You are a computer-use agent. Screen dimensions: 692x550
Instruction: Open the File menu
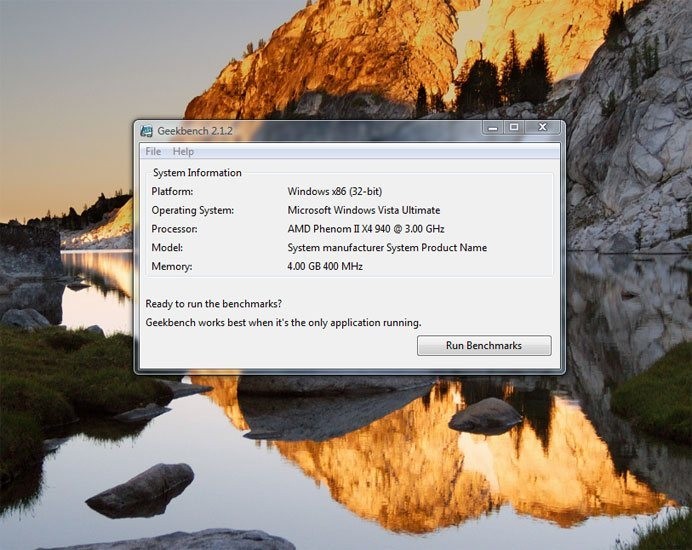pyautogui.click(x=153, y=152)
